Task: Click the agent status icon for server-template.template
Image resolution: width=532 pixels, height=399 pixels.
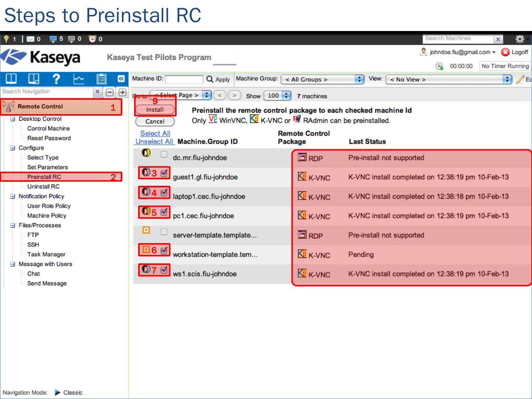Action: click(146, 231)
